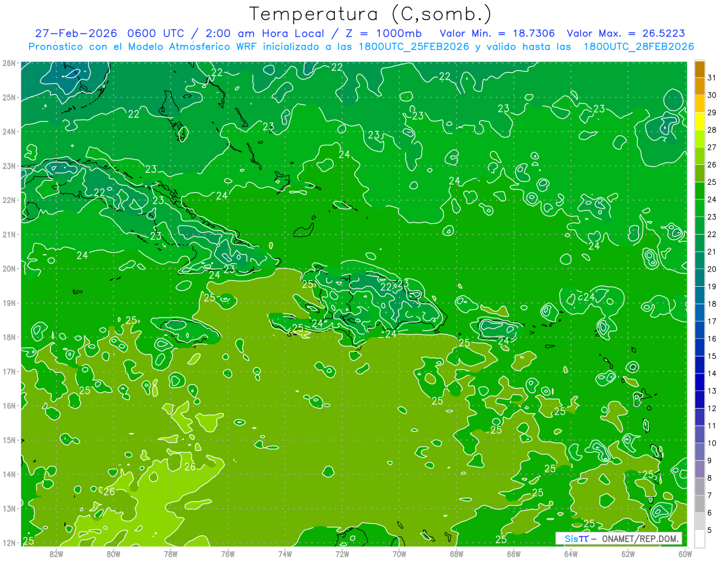Click color scale label 17
Screen dimensions: 728x562
(712, 321)
